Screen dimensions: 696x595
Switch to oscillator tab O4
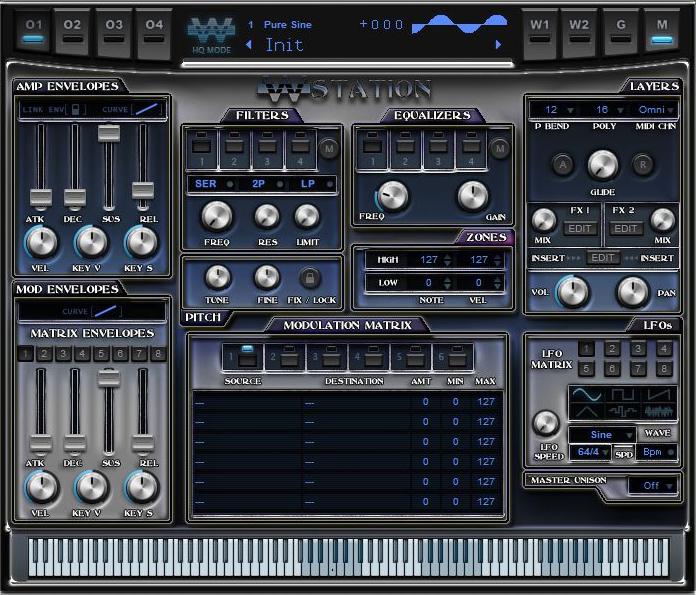[154, 33]
